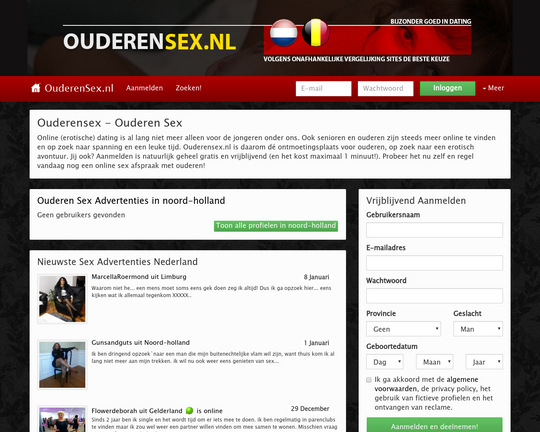540x432 pixels.
Task: Open Flowerdeborah uit Gelderland profile link
Action: 137,411
